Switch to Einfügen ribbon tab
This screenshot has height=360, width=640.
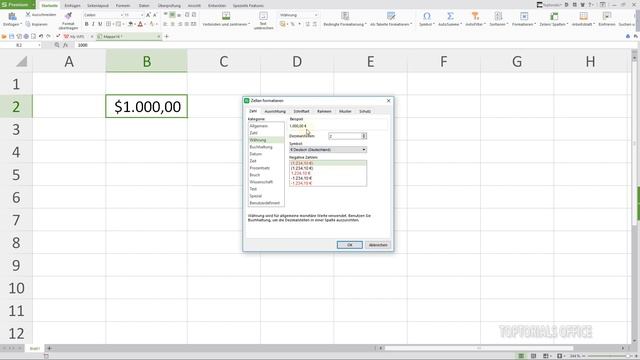click(x=72, y=6)
